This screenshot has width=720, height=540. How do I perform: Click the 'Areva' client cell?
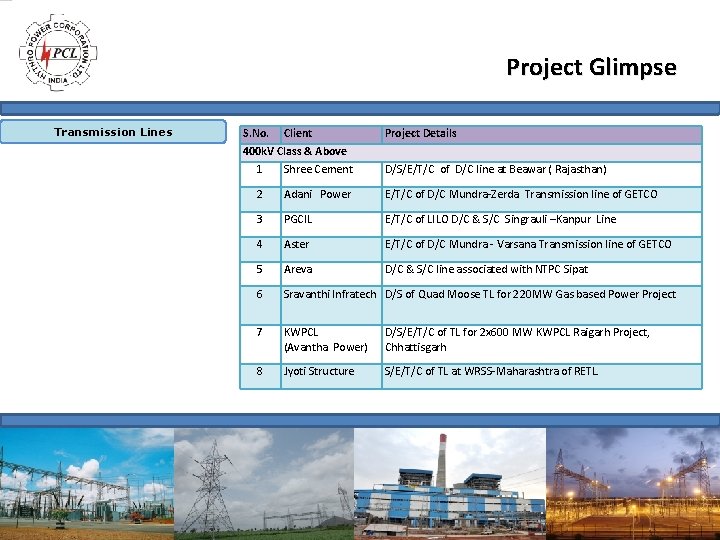point(331,274)
